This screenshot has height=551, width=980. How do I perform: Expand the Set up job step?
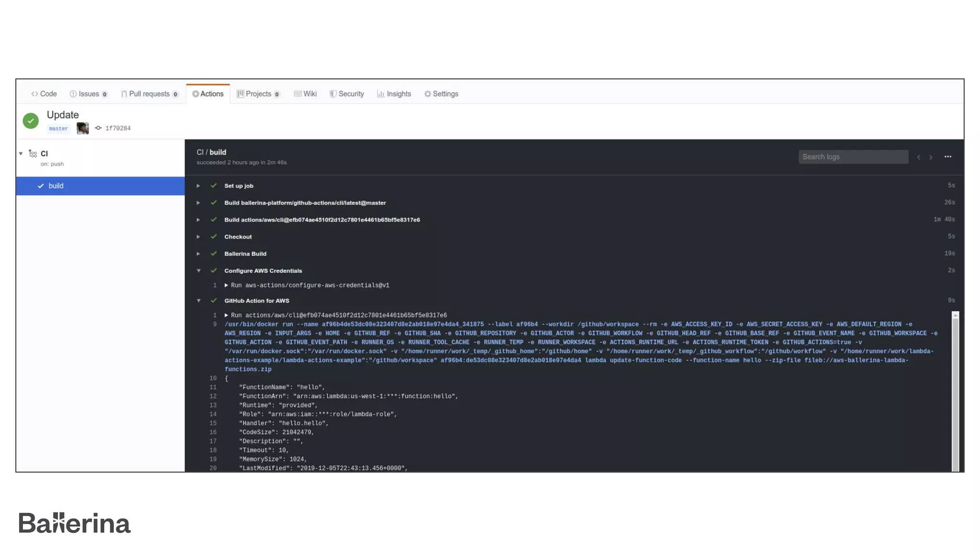pyautogui.click(x=198, y=186)
